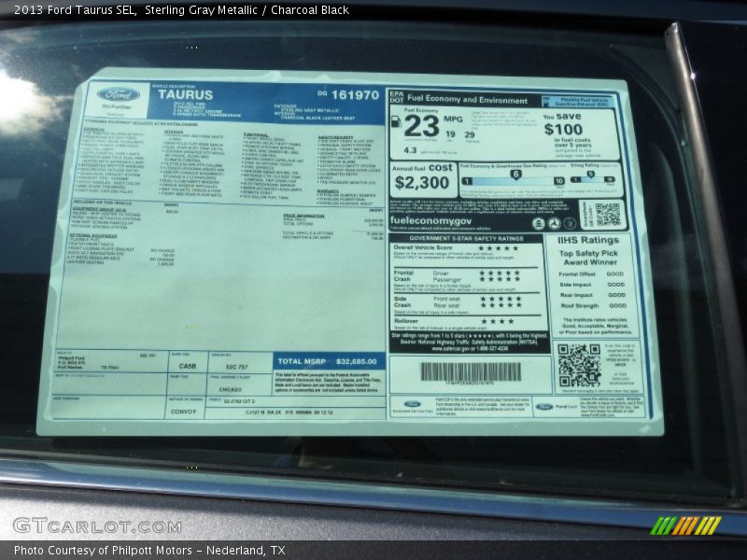Select the Ford Credit logo at the bottom
The width and height of the screenshot is (747, 560).
click(545, 406)
